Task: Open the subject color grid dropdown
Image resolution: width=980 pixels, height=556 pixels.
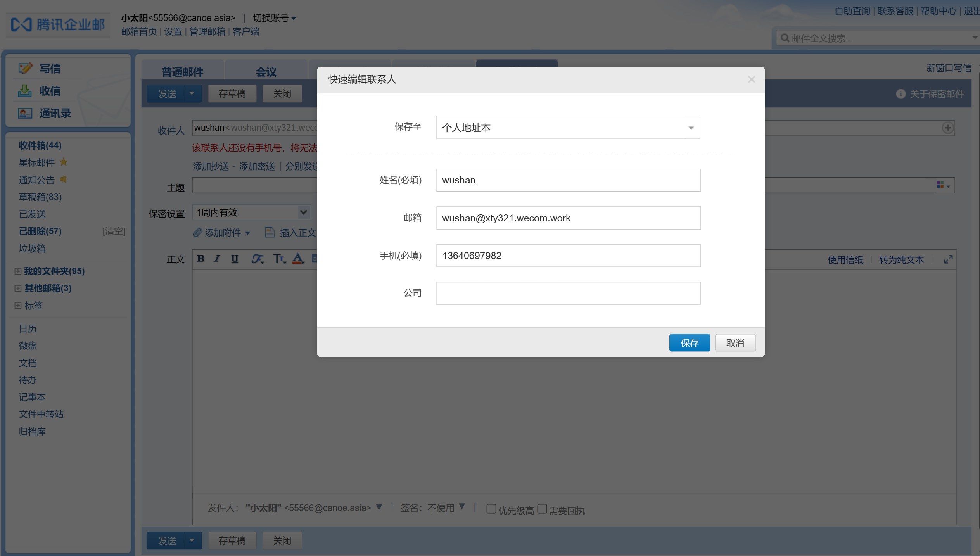Action: [943, 185]
